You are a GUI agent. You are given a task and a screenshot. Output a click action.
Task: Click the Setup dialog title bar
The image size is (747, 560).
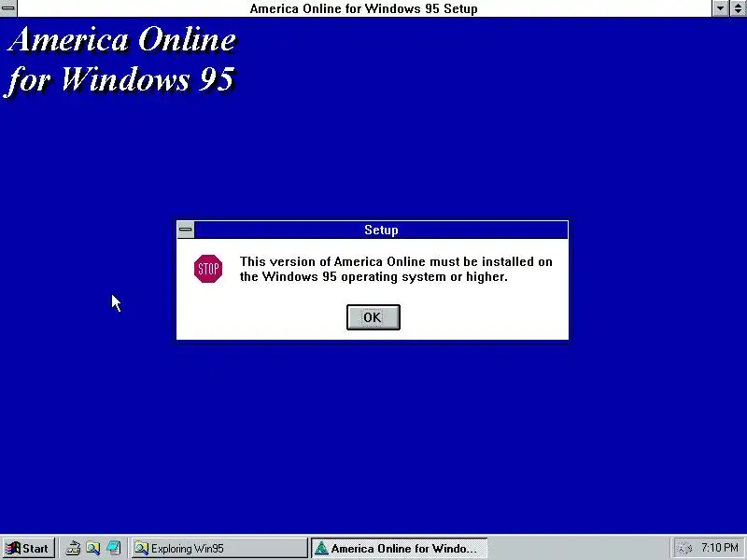click(x=381, y=230)
